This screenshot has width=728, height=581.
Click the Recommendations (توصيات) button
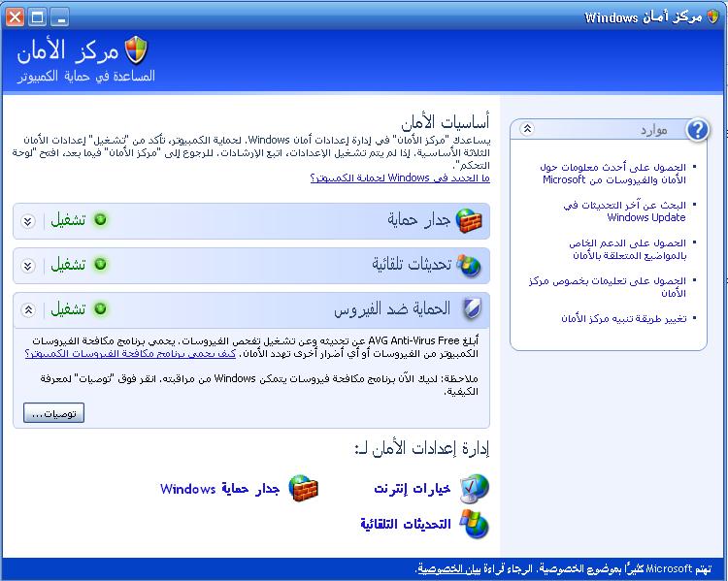point(53,413)
